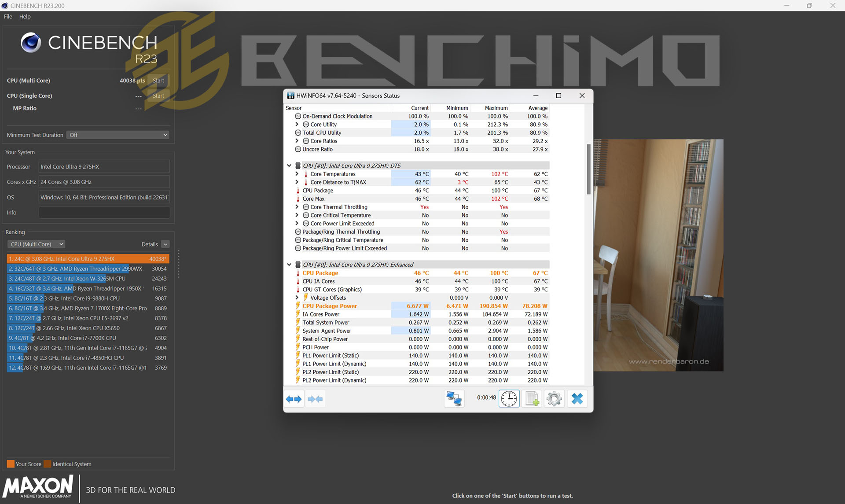The image size is (845, 504).
Task: Expand the Voltage Offsets row
Action: coord(297,298)
